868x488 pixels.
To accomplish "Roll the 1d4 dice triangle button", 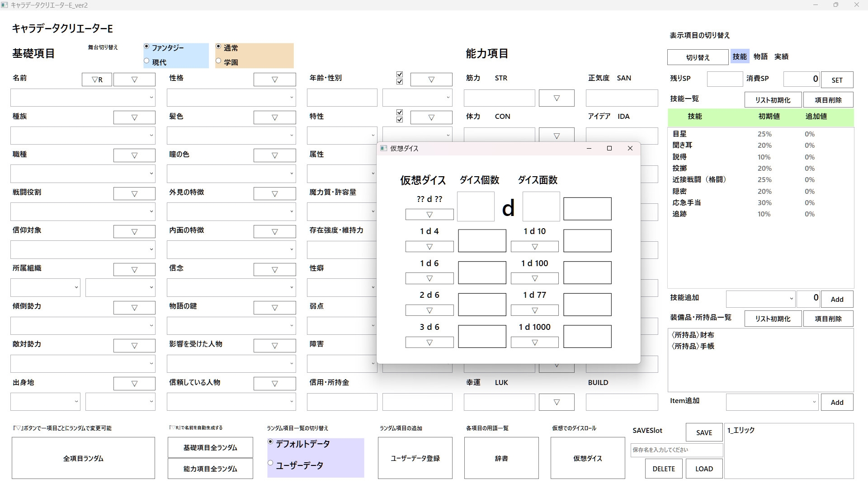I will point(429,247).
